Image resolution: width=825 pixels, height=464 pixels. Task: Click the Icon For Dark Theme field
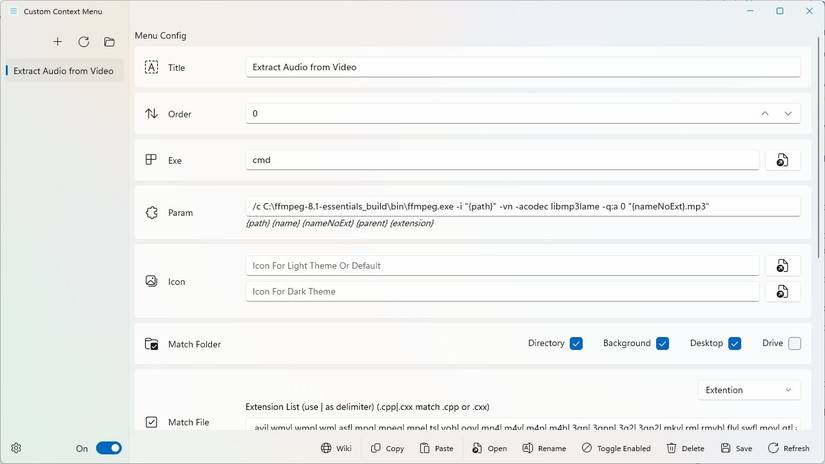[x=502, y=291]
